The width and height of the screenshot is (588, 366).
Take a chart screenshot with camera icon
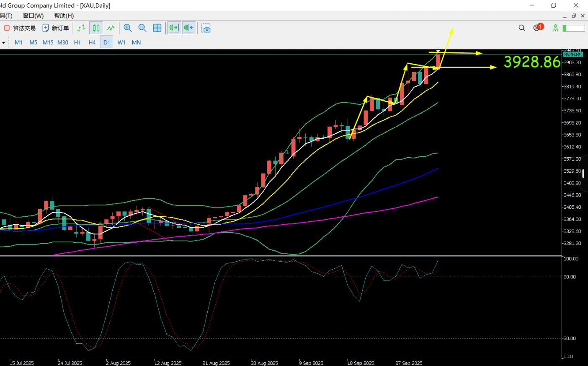(206, 28)
